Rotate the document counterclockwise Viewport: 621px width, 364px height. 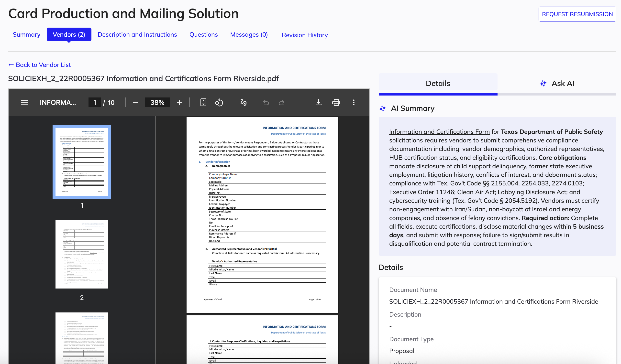coord(219,102)
